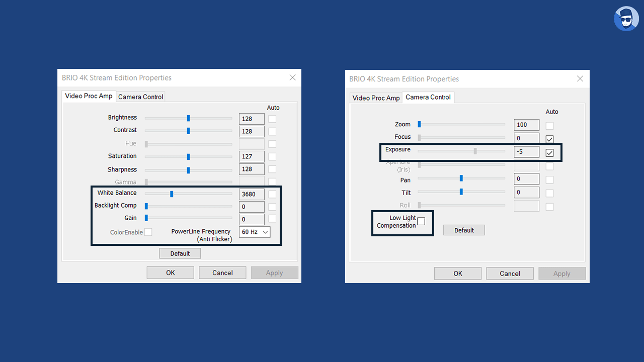Click the Focus value field
The width and height of the screenshot is (644, 362).
tap(527, 138)
